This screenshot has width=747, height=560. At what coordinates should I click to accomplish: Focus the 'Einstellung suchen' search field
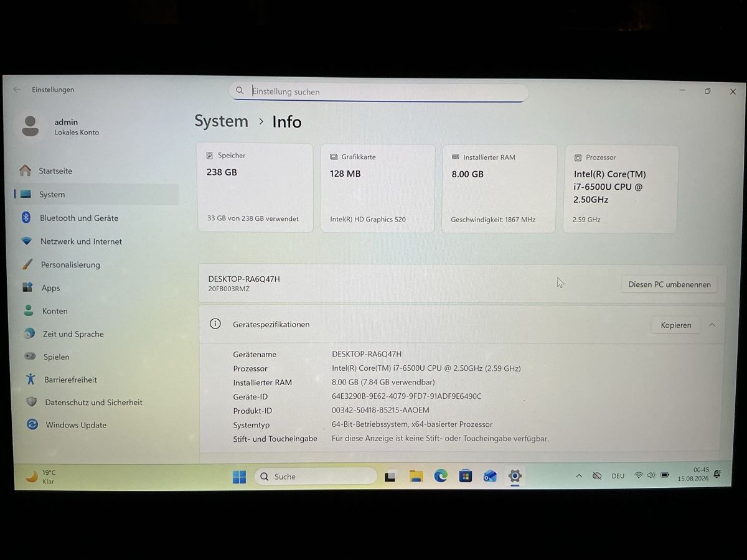click(x=378, y=91)
